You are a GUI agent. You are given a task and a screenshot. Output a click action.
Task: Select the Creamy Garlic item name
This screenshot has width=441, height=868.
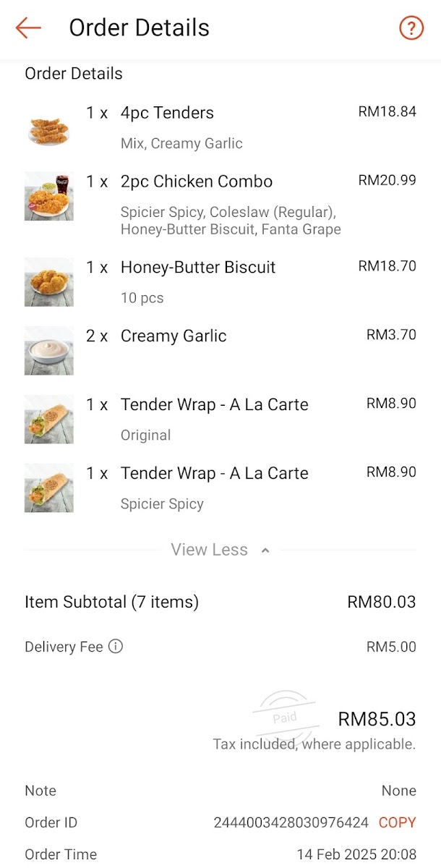coord(174,336)
